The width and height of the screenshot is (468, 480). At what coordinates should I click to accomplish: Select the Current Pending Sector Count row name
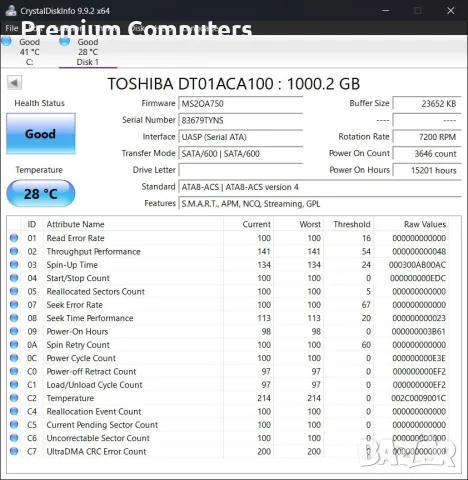click(102, 425)
